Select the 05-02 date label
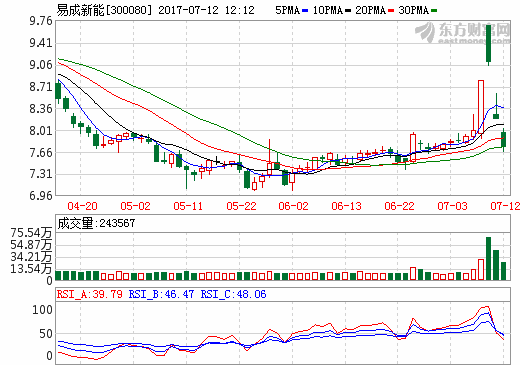Viewport: 520px width, 365px height. (x=135, y=206)
